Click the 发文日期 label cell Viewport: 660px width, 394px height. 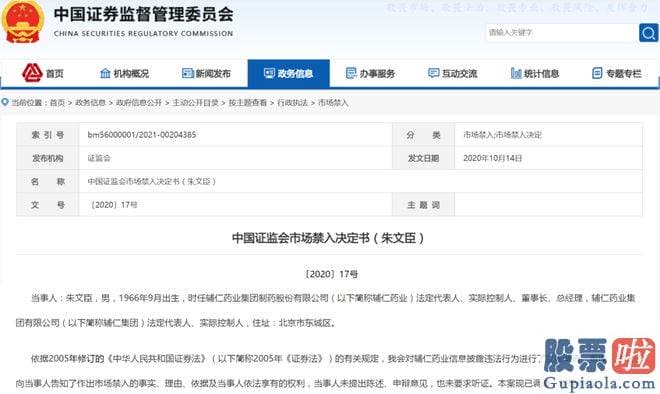tap(423, 158)
